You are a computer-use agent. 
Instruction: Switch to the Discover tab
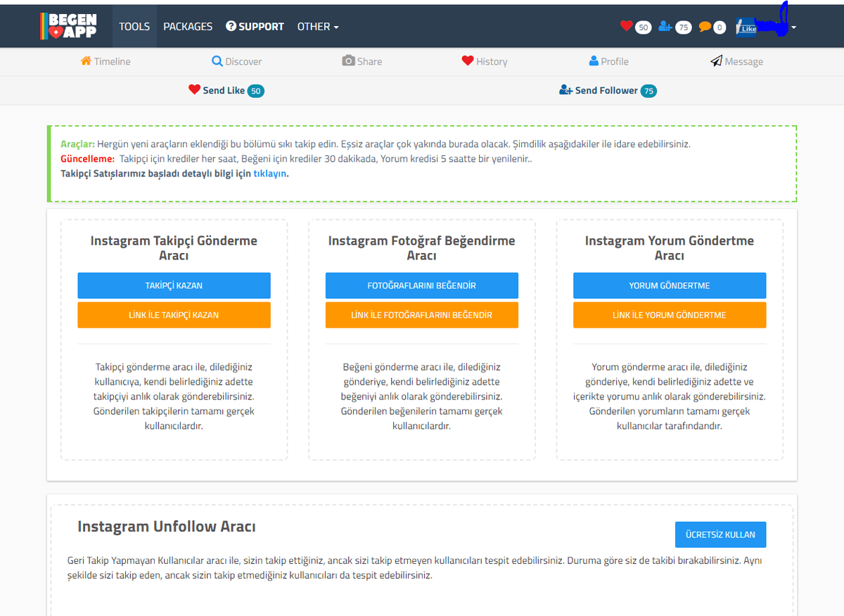pos(237,62)
